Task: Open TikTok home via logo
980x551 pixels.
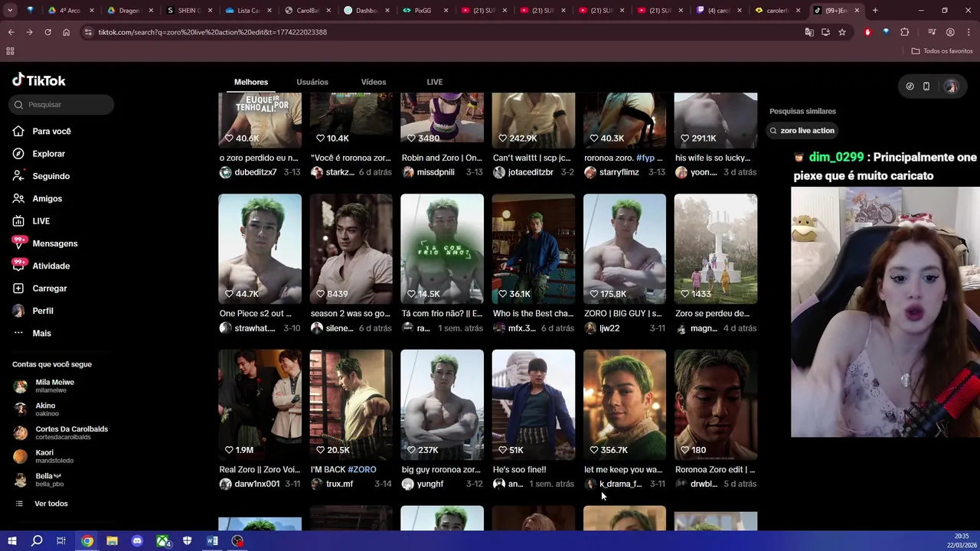Action: coord(39,80)
